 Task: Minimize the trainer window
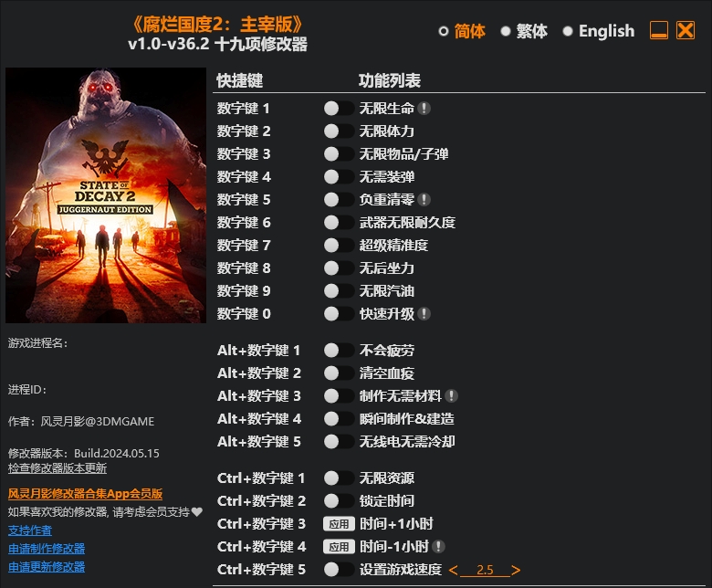659,30
